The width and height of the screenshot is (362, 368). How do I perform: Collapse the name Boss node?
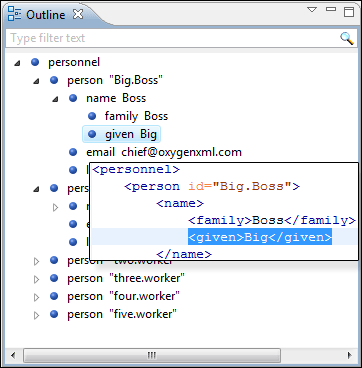[x=55, y=99]
